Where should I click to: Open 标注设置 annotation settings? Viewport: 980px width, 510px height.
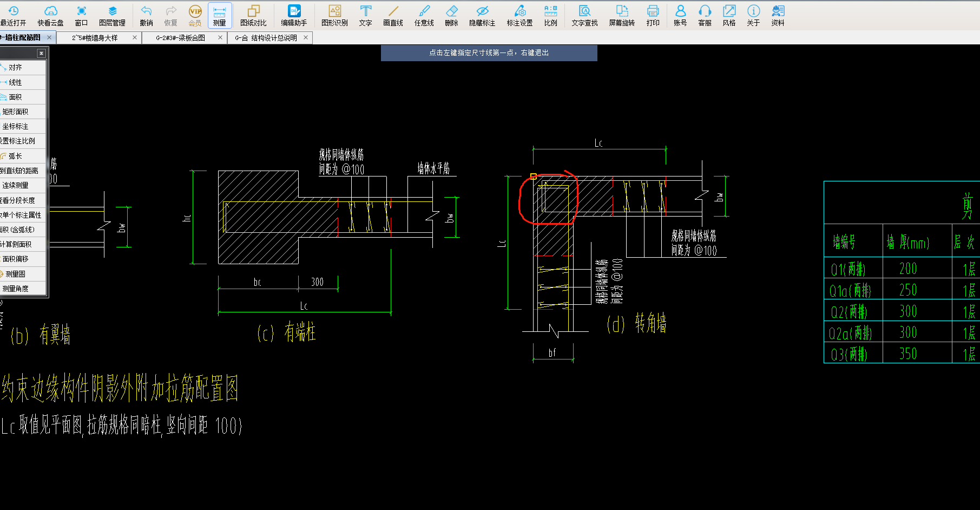(x=519, y=16)
